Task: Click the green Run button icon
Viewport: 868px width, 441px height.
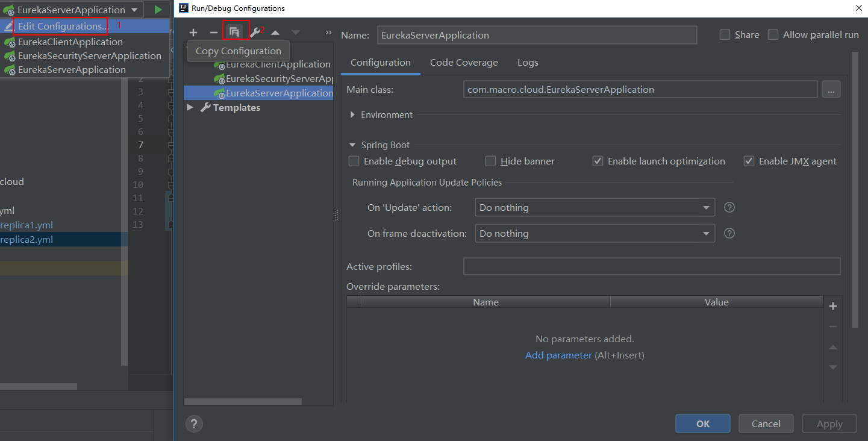Action: point(158,10)
